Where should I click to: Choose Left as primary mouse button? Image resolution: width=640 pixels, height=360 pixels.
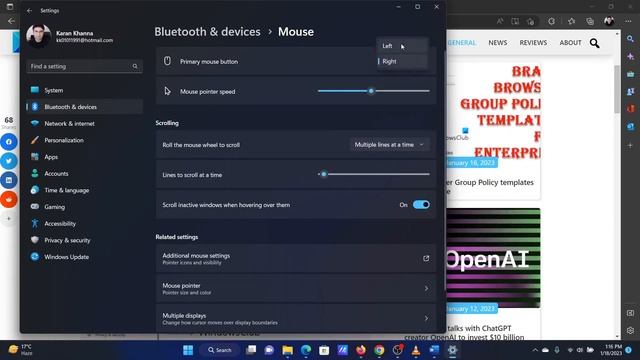[x=402, y=46]
